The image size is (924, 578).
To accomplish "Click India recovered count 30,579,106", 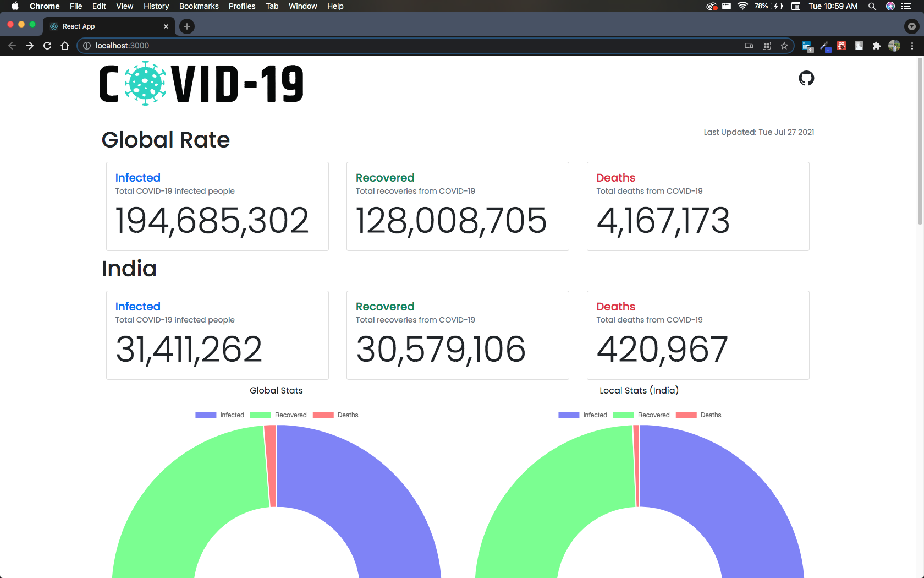I will (x=441, y=350).
